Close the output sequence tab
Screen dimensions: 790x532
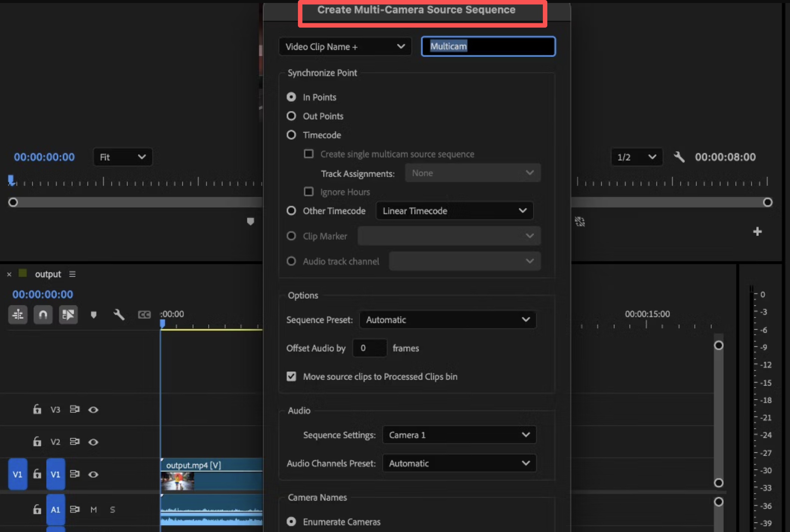[9, 275]
